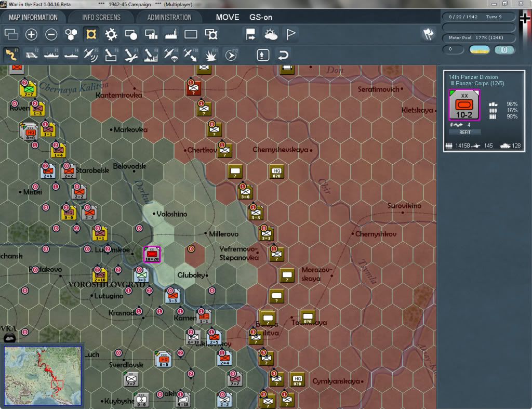Click the undo arrow icon
Screen dimensions: 532x409
pos(283,55)
